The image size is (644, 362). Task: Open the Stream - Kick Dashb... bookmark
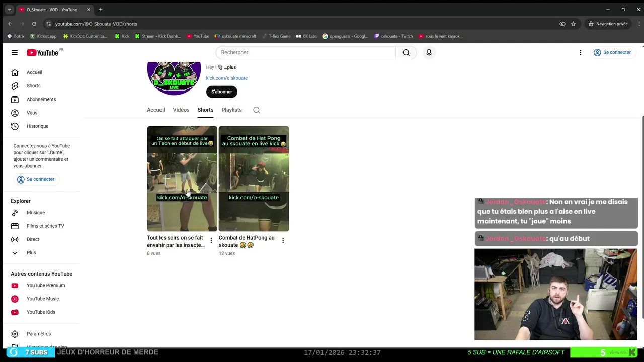[x=157, y=36]
